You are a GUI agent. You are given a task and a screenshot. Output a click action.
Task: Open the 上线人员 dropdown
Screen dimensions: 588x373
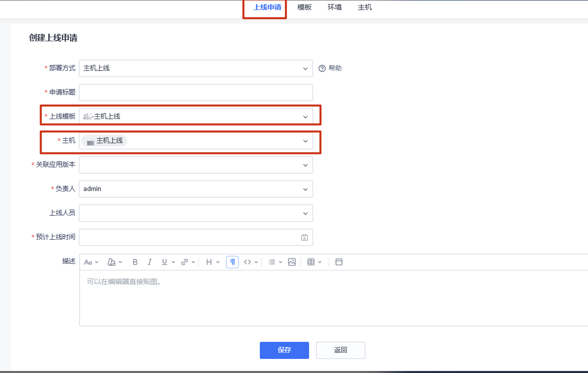point(196,213)
